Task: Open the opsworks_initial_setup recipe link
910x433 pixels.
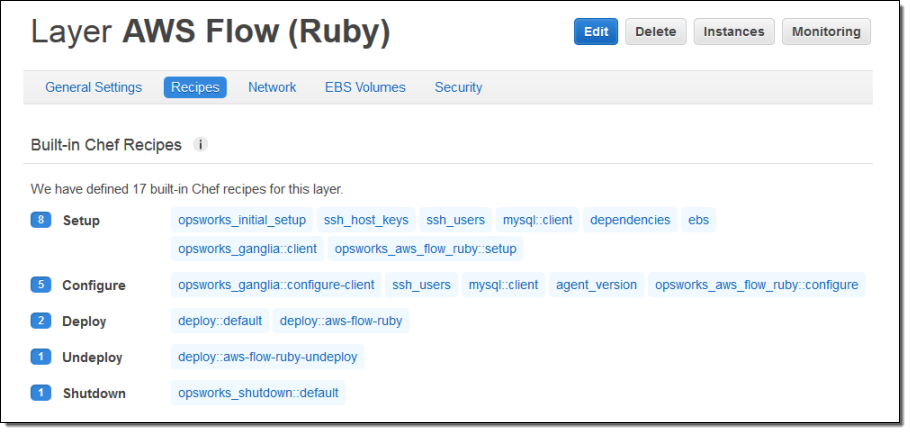Action: tap(242, 220)
